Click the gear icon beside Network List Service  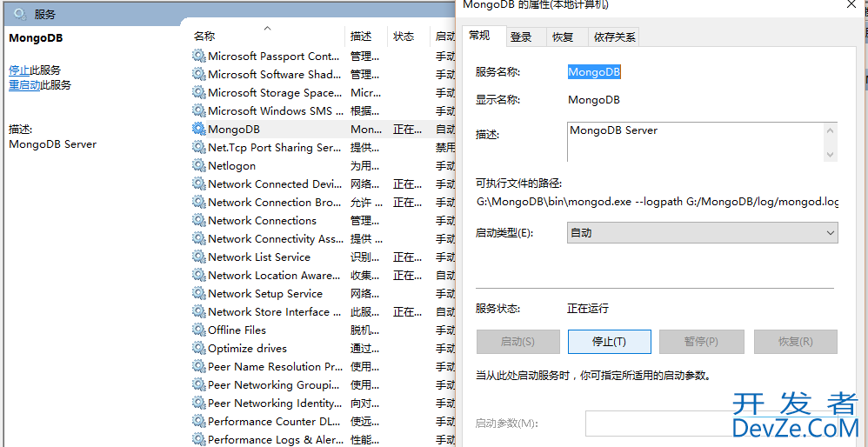[x=198, y=257]
